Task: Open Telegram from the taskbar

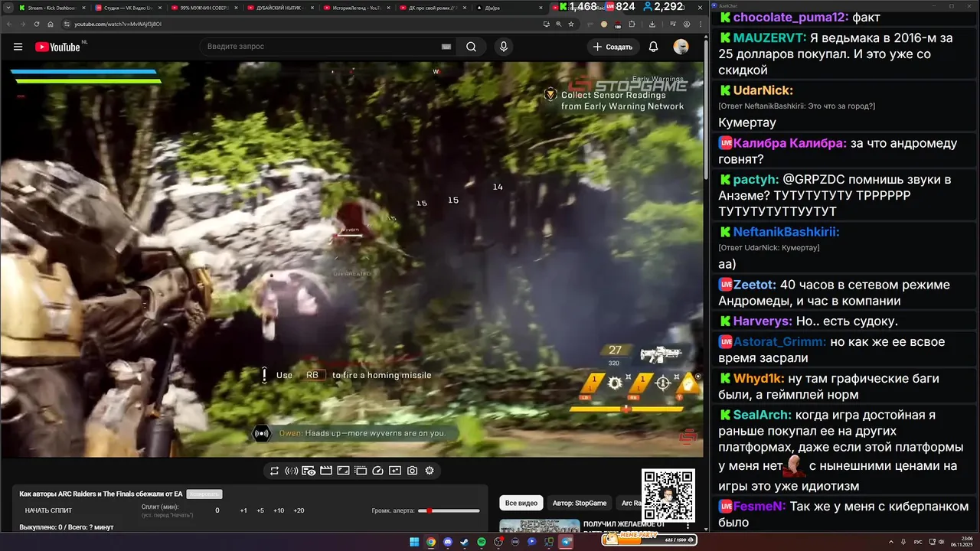Action: coord(566,542)
